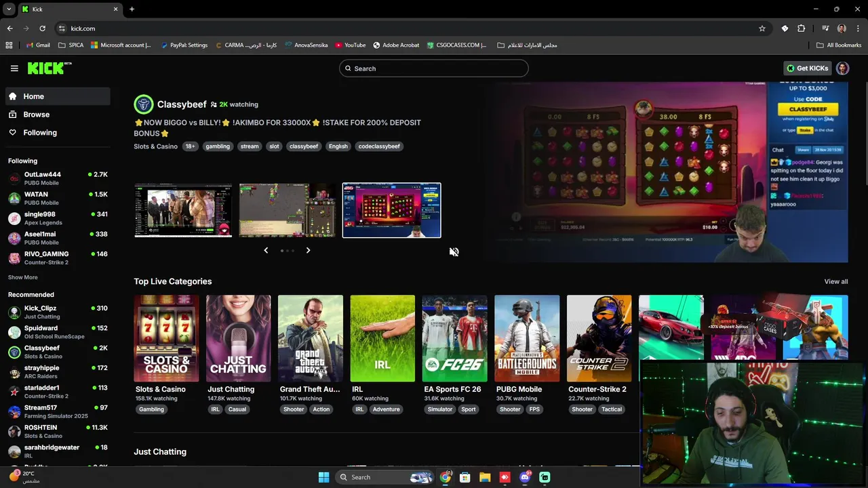
Task: Open Microsoft Store from taskbar
Action: (x=465, y=477)
